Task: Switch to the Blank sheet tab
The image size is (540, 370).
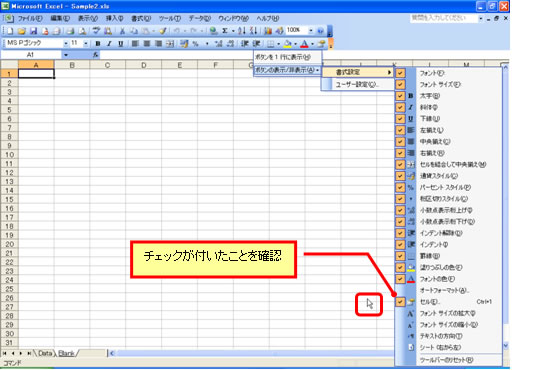Action: click(66, 353)
